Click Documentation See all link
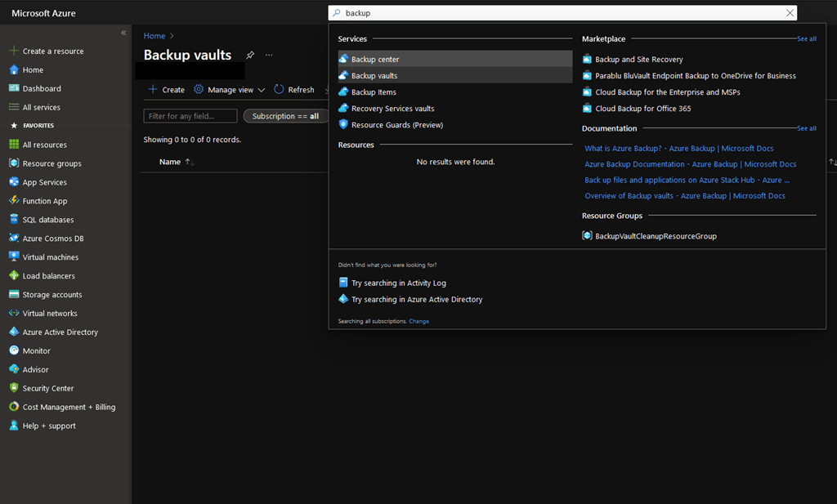The width and height of the screenshot is (837, 504). pyautogui.click(x=806, y=128)
